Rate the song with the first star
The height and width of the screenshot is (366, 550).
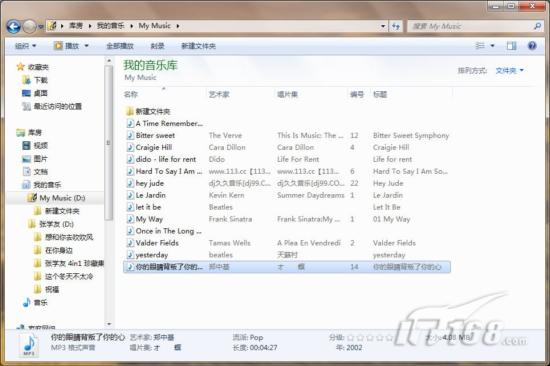(x=350, y=338)
